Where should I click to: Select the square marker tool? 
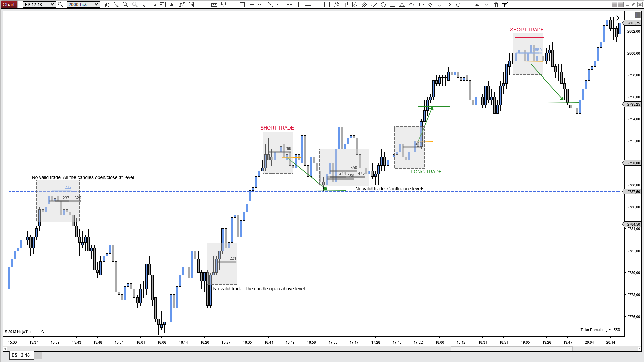[x=468, y=4]
